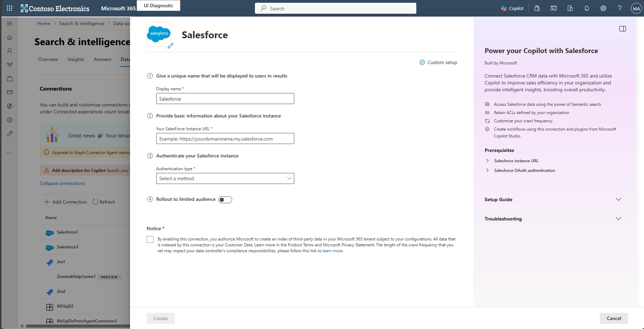Image resolution: width=644 pixels, height=329 pixels.
Task: Enable the Rollout to limited audience toggle
Action: 225,199
